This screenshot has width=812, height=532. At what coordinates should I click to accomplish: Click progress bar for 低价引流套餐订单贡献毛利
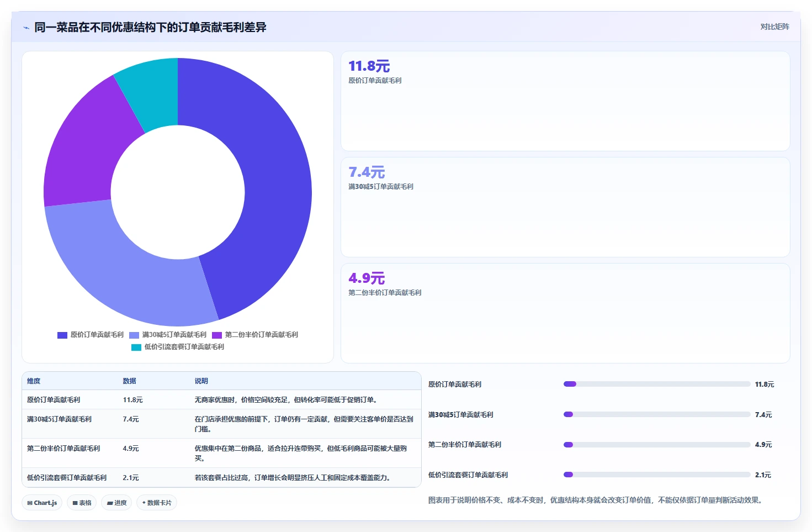[x=657, y=475]
